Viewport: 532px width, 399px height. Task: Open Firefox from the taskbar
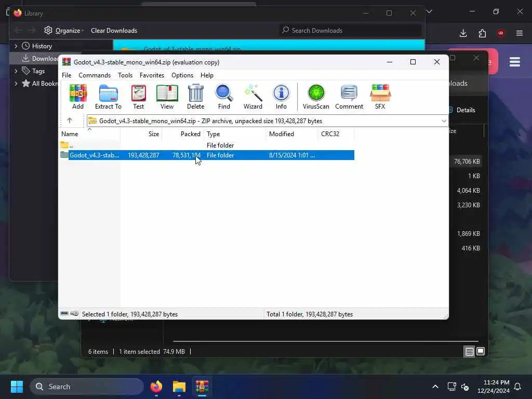156,387
